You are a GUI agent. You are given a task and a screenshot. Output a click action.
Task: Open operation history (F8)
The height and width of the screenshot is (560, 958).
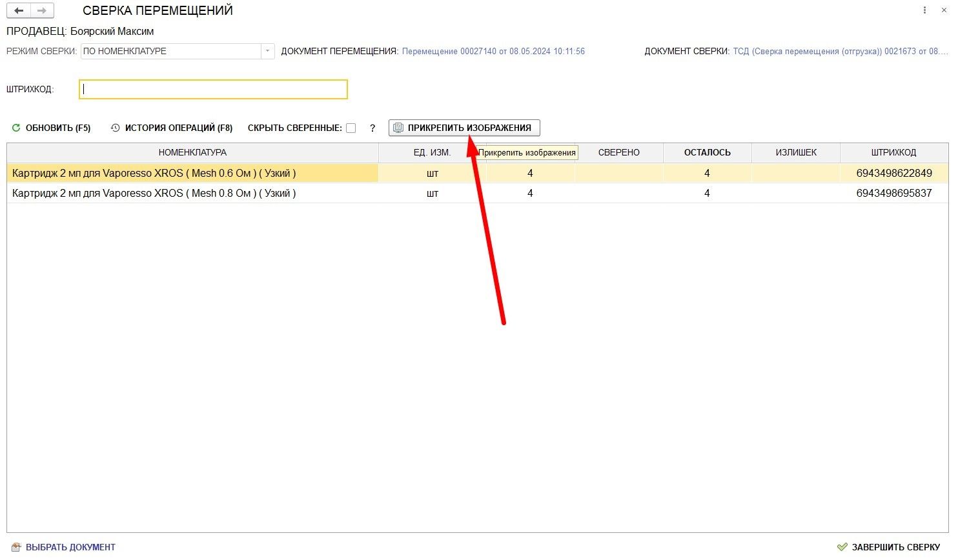[x=172, y=128]
